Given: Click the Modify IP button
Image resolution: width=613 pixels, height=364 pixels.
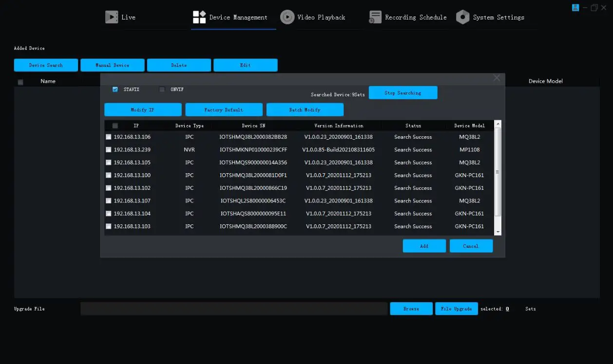Looking at the screenshot, I should click(143, 109).
